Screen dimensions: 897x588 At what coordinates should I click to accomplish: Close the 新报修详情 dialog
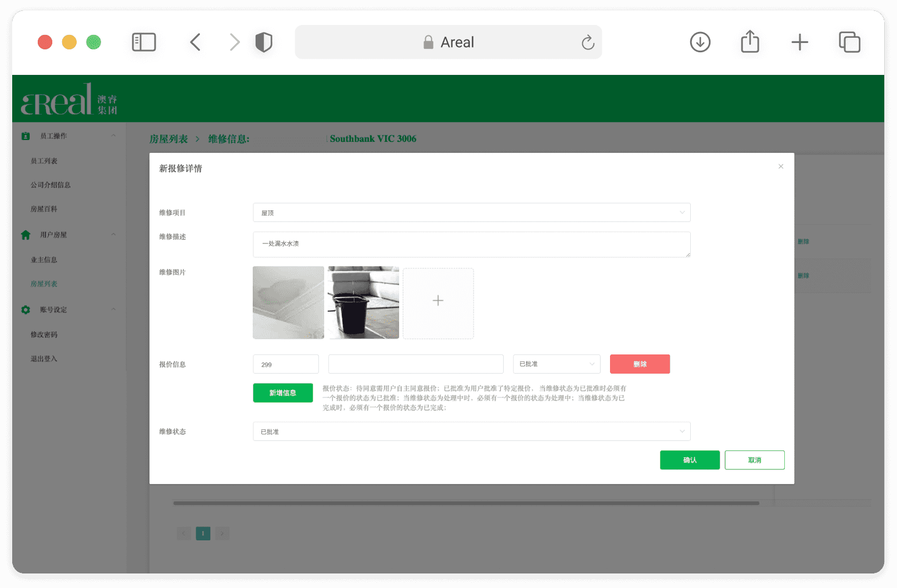(781, 167)
